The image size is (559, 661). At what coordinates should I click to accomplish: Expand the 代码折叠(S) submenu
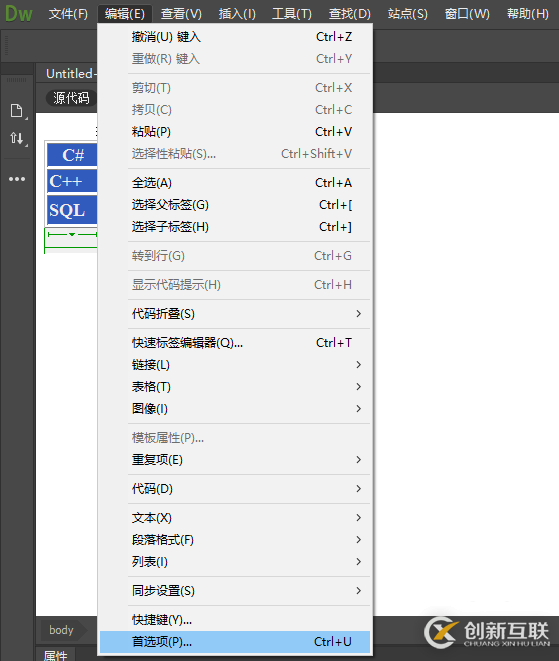(235, 314)
